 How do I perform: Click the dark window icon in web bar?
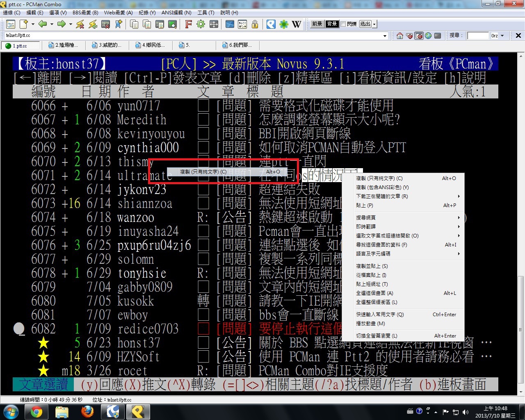(x=438, y=36)
